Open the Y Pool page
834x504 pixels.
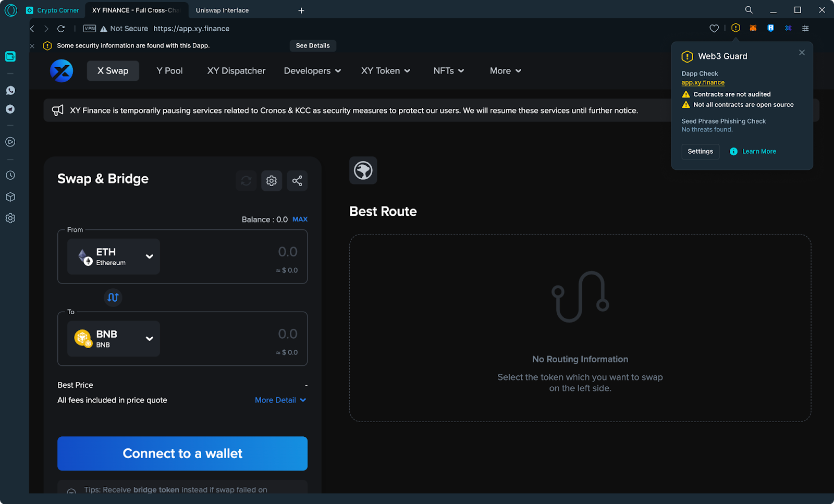click(169, 71)
